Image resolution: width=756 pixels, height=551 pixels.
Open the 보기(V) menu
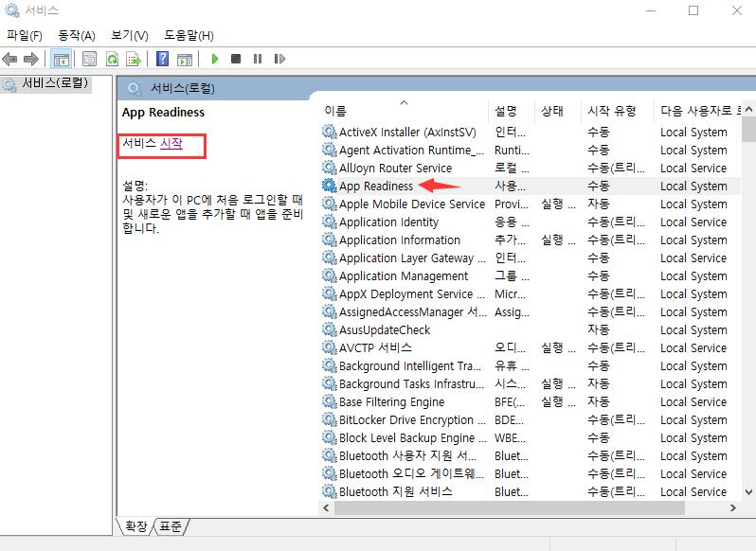130,36
